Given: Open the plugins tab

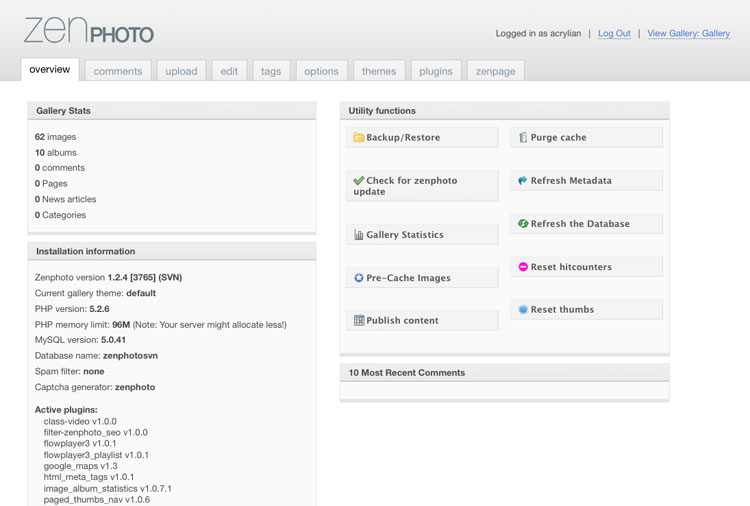Looking at the screenshot, I should (x=436, y=71).
